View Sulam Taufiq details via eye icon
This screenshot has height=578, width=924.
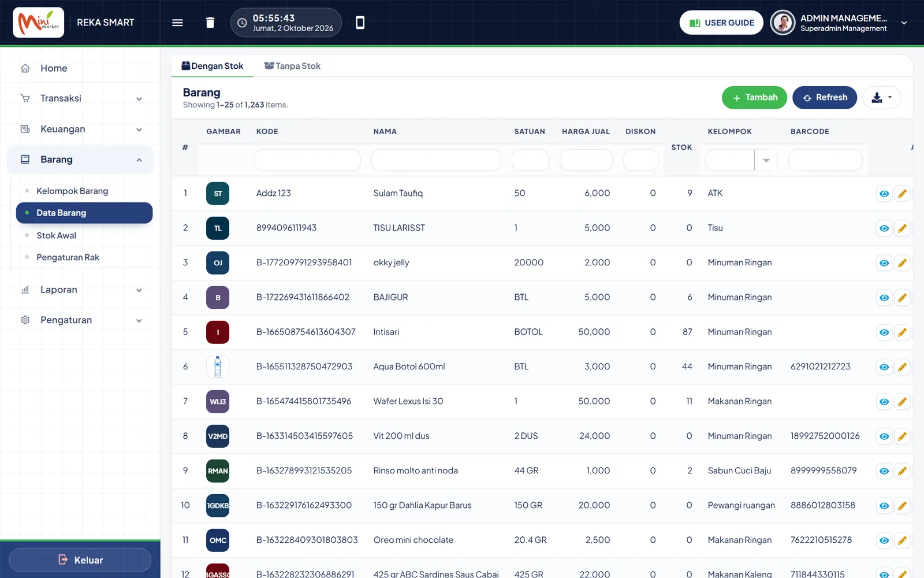(x=884, y=194)
